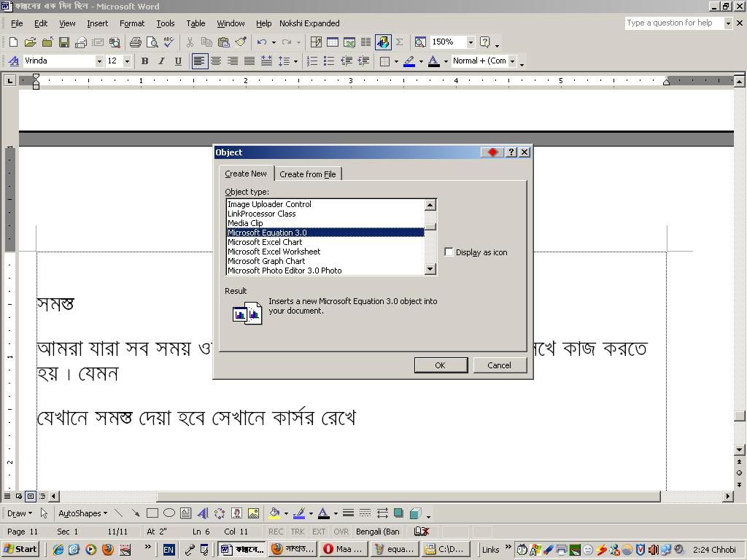Image resolution: width=747 pixels, height=560 pixels.
Task: Switch to the Create from File tab
Action: point(308,174)
